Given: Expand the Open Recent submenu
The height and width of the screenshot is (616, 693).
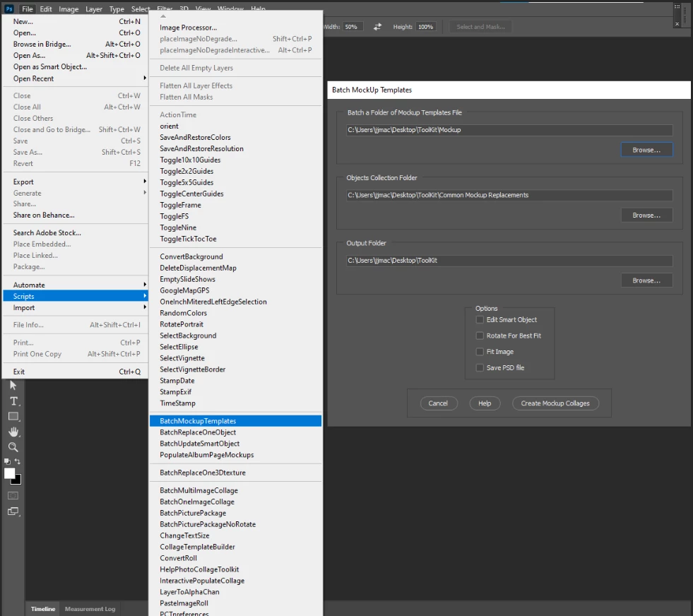Looking at the screenshot, I should click(75, 78).
